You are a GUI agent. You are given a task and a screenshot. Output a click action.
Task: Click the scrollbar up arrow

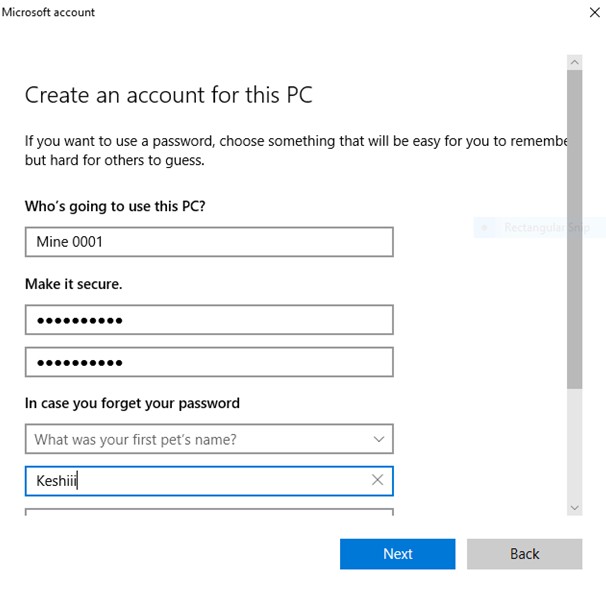pyautogui.click(x=574, y=62)
